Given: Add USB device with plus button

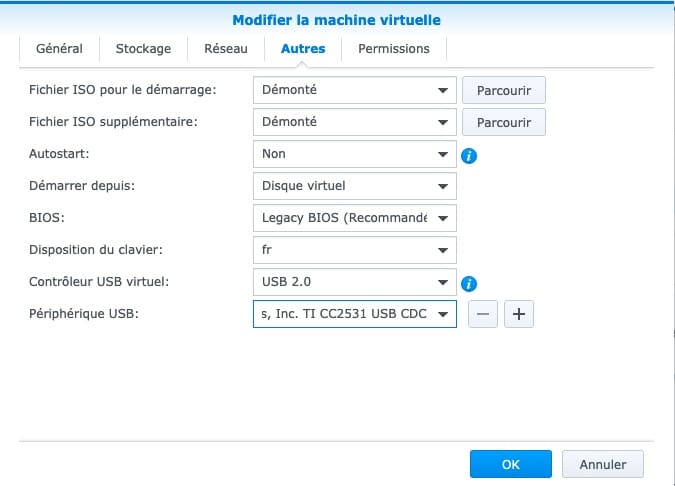Looking at the screenshot, I should tap(519, 314).
